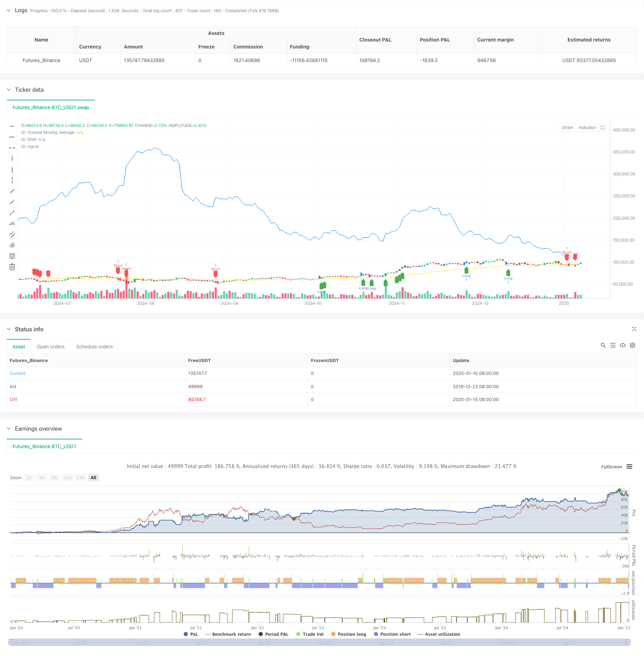Toggle Position short series in legend
The image size is (644, 656).
pyautogui.click(x=392, y=634)
